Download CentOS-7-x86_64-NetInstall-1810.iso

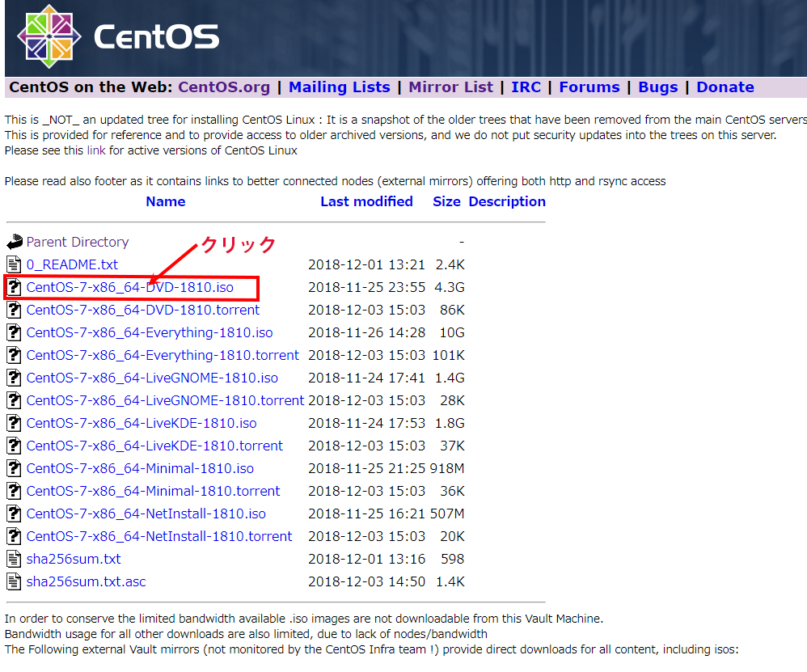click(146, 514)
